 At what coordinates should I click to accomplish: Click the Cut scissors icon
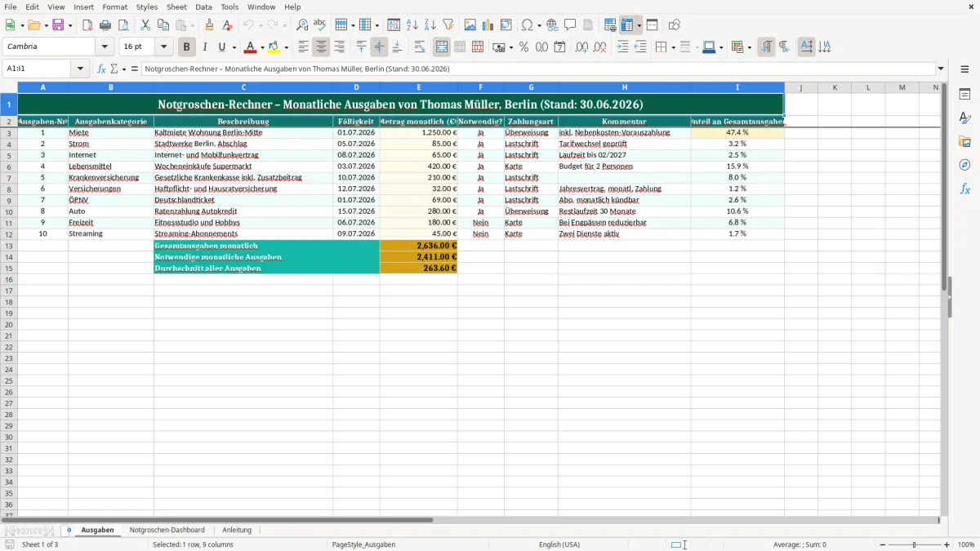pos(145,25)
